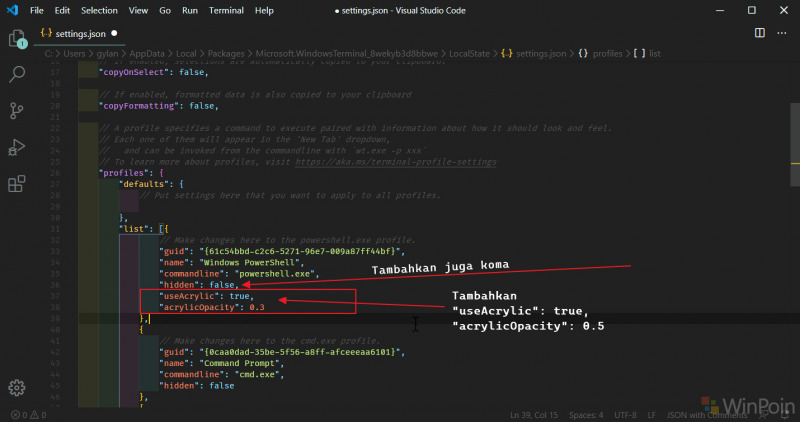Click the LF end-of-line indicator
The width and height of the screenshot is (800, 422).
coord(652,415)
